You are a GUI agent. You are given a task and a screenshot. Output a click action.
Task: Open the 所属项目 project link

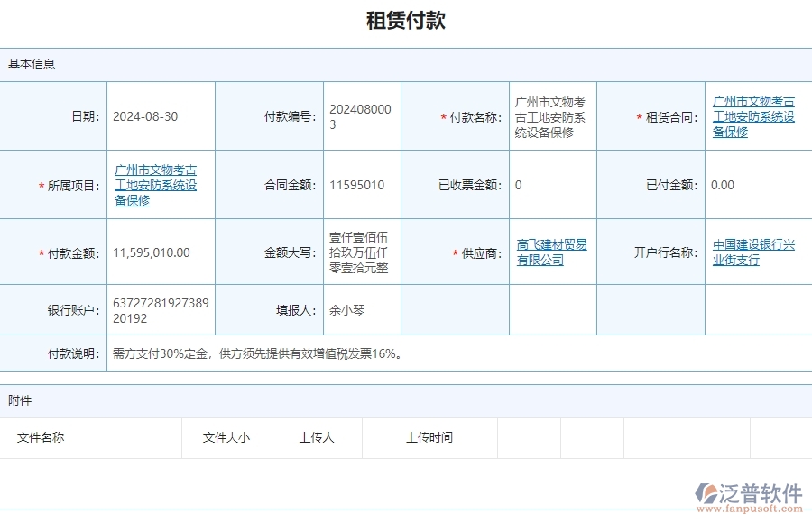coord(155,185)
